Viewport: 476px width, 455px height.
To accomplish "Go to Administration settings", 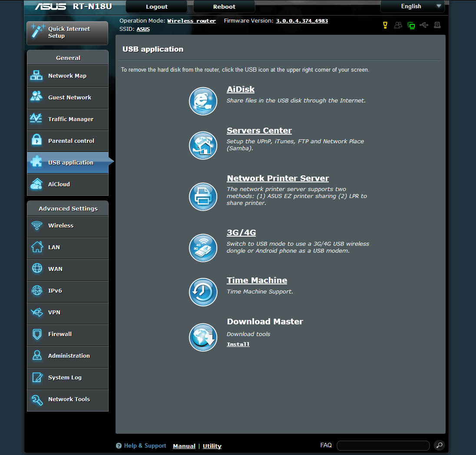I will 68,356.
